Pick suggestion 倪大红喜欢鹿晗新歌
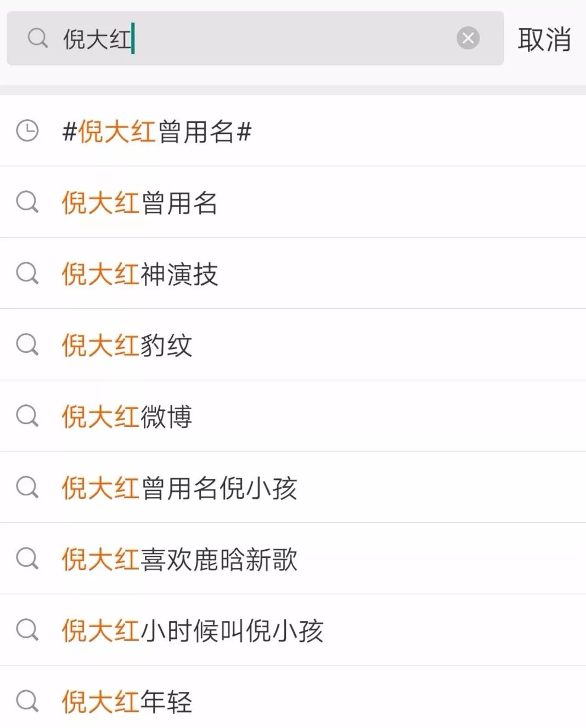The width and height of the screenshot is (586, 728). coord(293,559)
